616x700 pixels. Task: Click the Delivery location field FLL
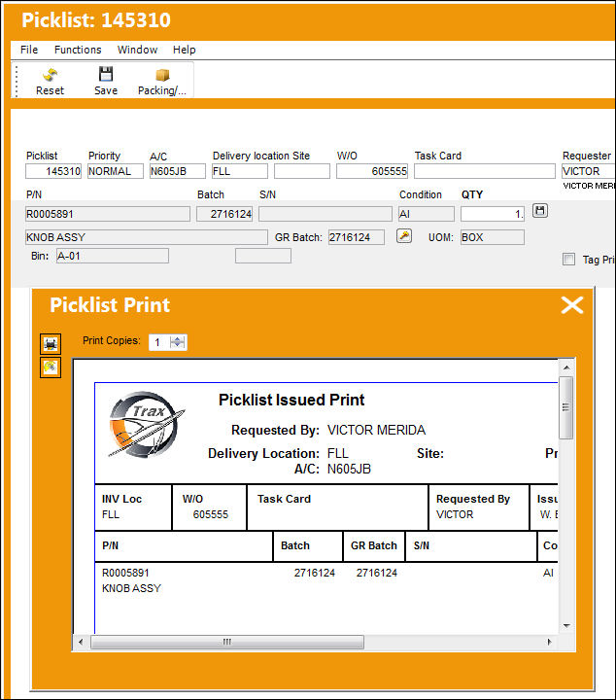tap(240, 171)
